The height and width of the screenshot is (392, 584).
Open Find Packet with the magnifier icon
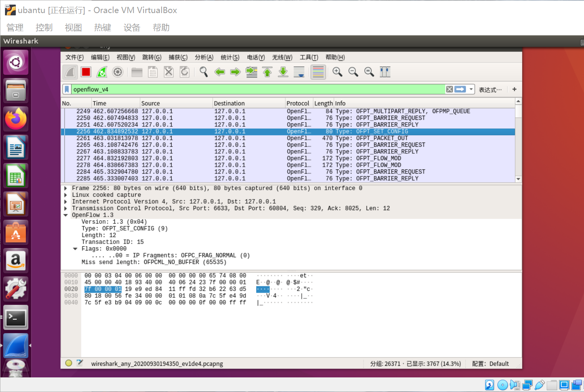(204, 72)
